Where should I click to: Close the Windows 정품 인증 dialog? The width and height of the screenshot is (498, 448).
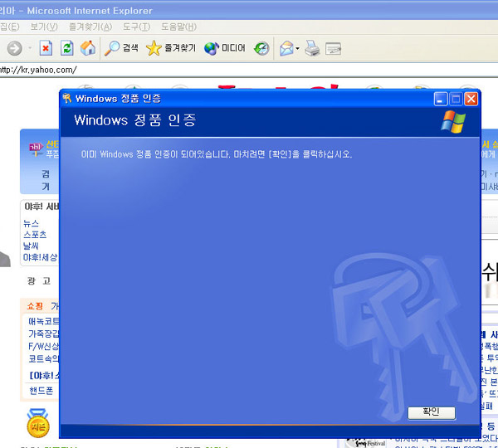(x=471, y=99)
